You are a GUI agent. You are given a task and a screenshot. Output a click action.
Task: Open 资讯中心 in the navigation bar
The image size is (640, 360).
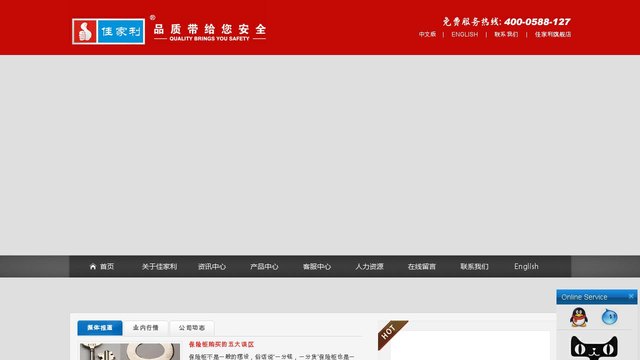212,267
